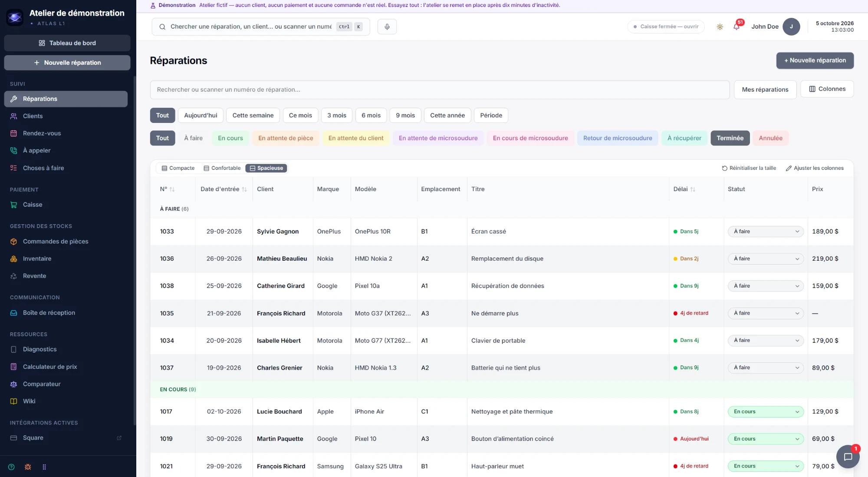This screenshot has height=477, width=868.
Task: Click the help question mark icon in sidebar footer
Action: (11, 467)
